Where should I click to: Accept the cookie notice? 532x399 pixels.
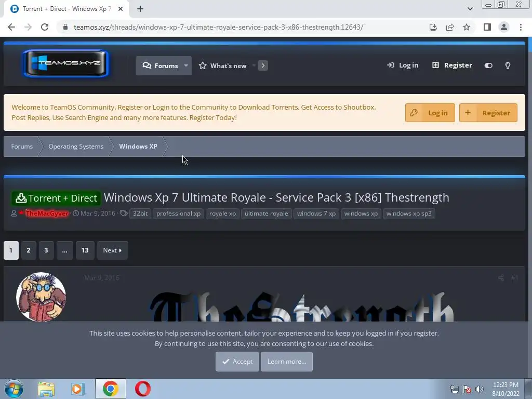pyautogui.click(x=237, y=362)
